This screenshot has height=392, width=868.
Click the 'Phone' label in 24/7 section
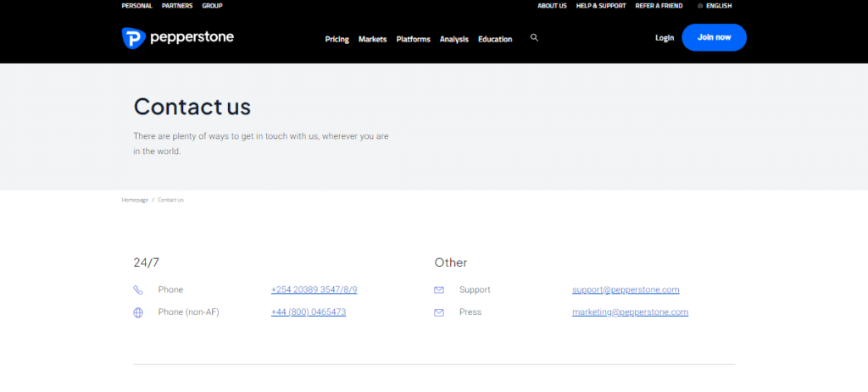click(x=170, y=290)
